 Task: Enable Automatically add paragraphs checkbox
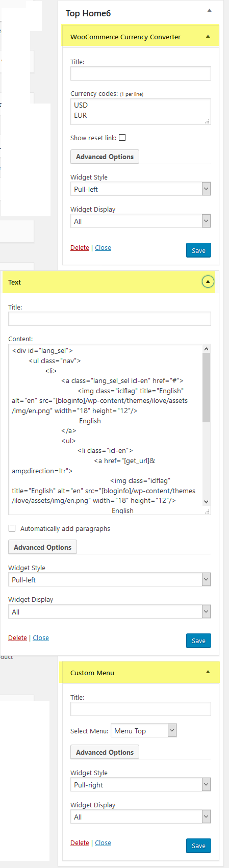(12, 528)
